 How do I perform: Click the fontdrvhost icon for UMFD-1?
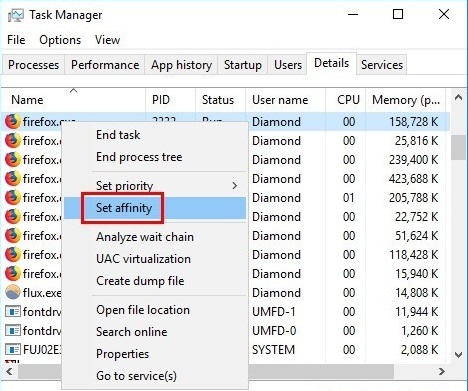tap(13, 312)
